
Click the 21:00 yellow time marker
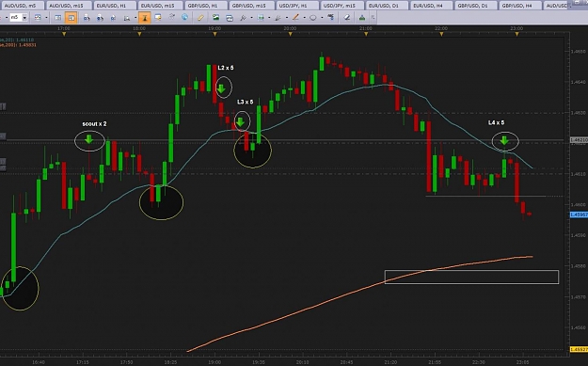coord(366,34)
